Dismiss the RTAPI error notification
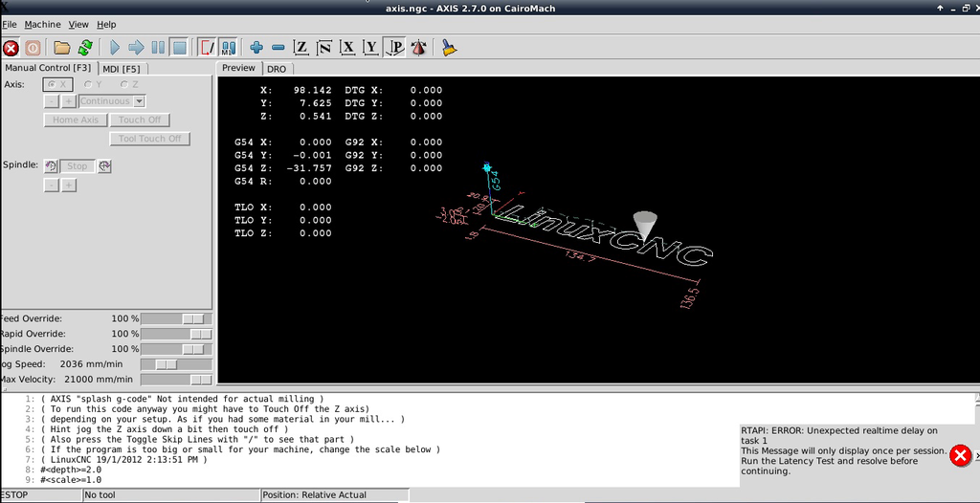 (x=959, y=455)
